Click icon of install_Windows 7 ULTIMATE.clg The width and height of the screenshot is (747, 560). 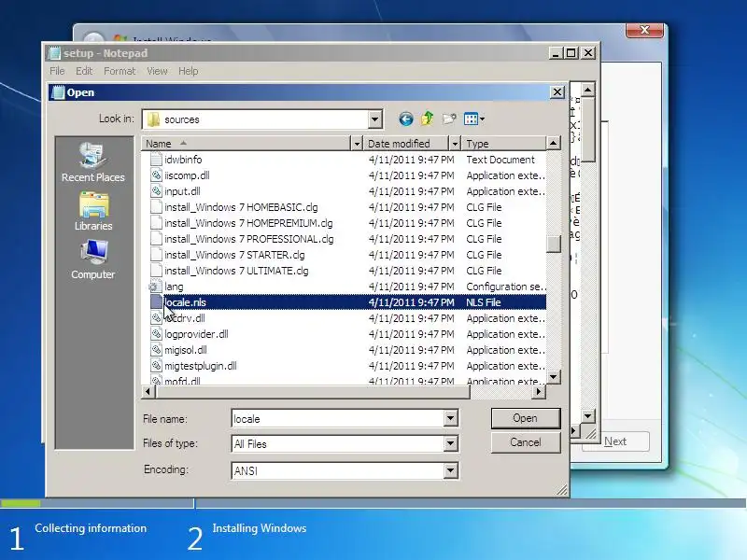click(156, 271)
